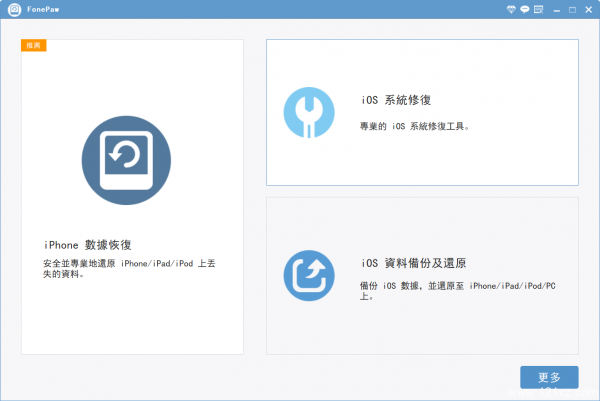The image size is (600, 401).
Task: Open the feedback speech bubble icon
Action: [525, 10]
